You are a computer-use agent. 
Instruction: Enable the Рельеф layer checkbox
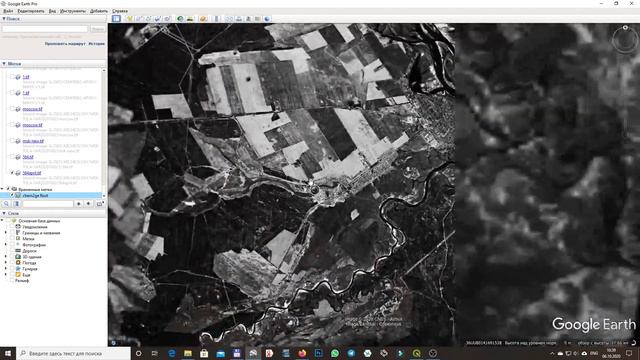pyautogui.click(x=12, y=280)
